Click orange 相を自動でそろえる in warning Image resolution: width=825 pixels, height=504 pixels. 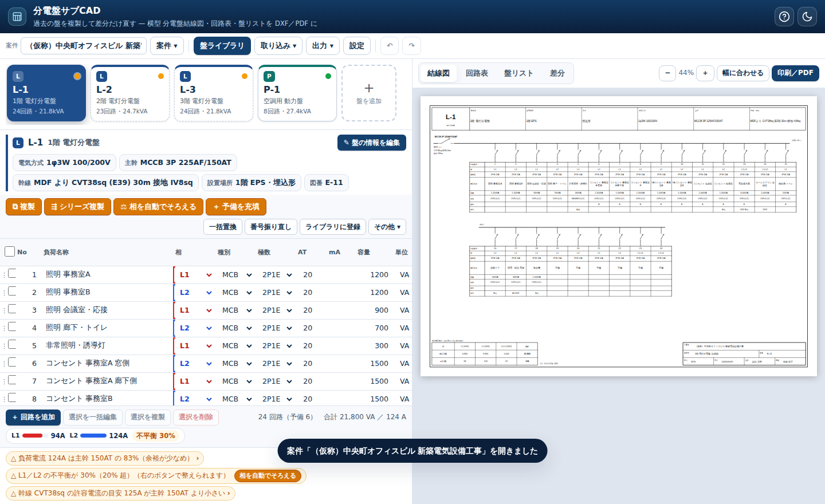coord(268,476)
